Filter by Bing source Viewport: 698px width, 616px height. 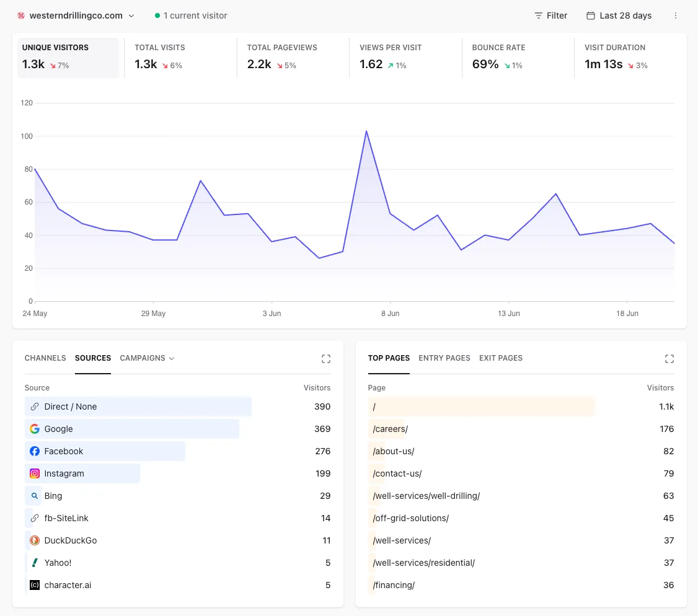53,495
